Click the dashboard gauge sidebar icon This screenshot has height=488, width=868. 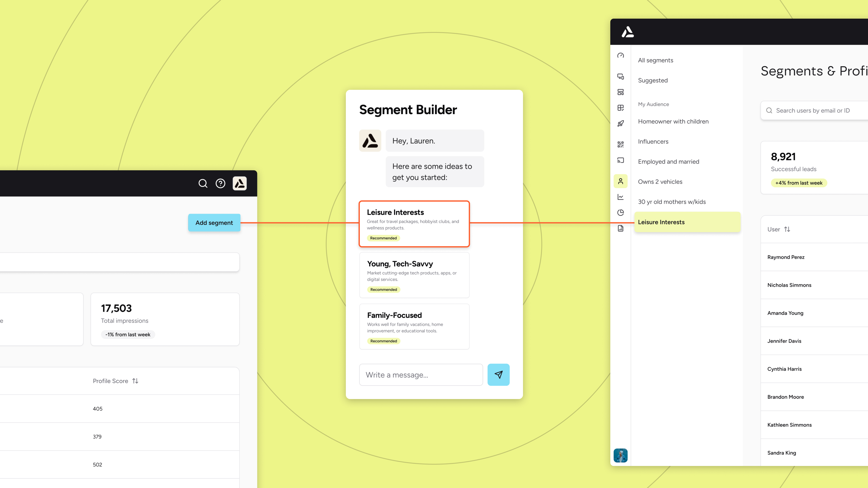click(x=620, y=55)
